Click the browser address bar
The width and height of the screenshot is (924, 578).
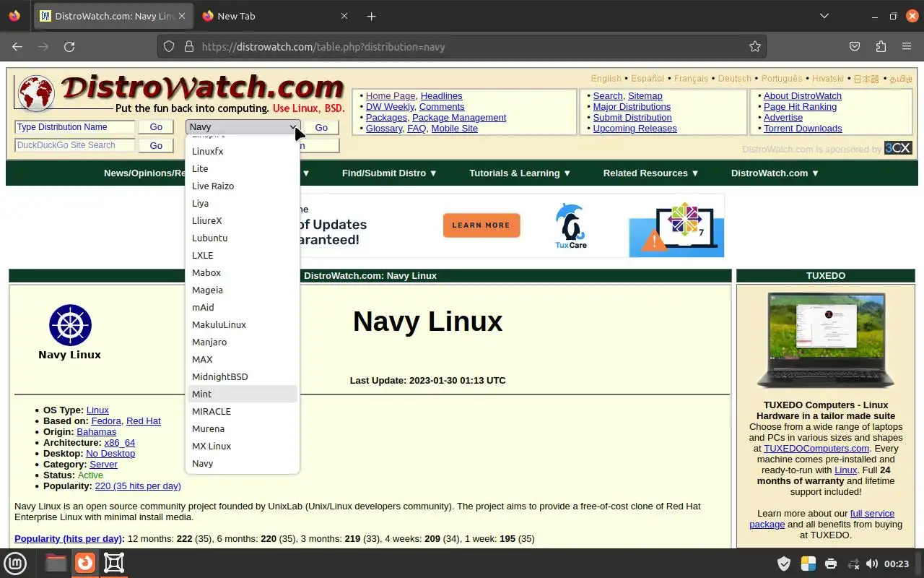pos(462,46)
